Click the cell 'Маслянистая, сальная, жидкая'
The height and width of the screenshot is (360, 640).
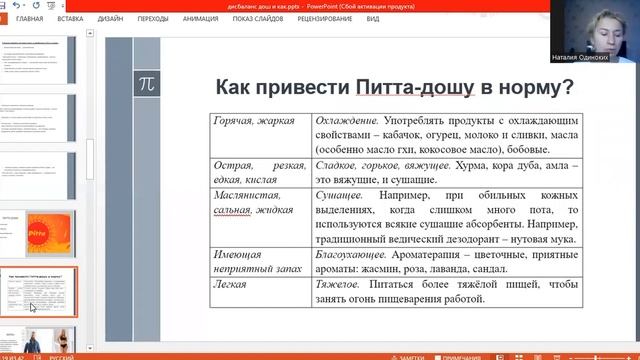click(260, 217)
